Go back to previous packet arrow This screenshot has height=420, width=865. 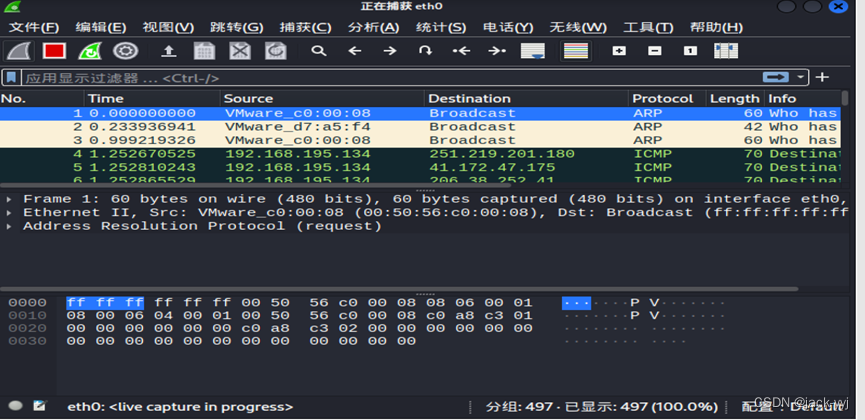click(354, 51)
